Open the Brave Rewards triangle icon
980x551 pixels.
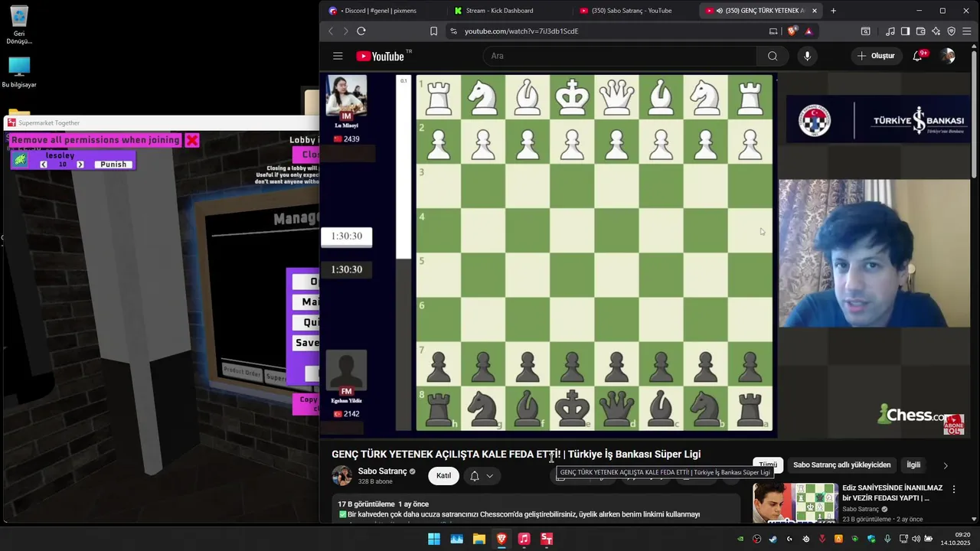(808, 31)
